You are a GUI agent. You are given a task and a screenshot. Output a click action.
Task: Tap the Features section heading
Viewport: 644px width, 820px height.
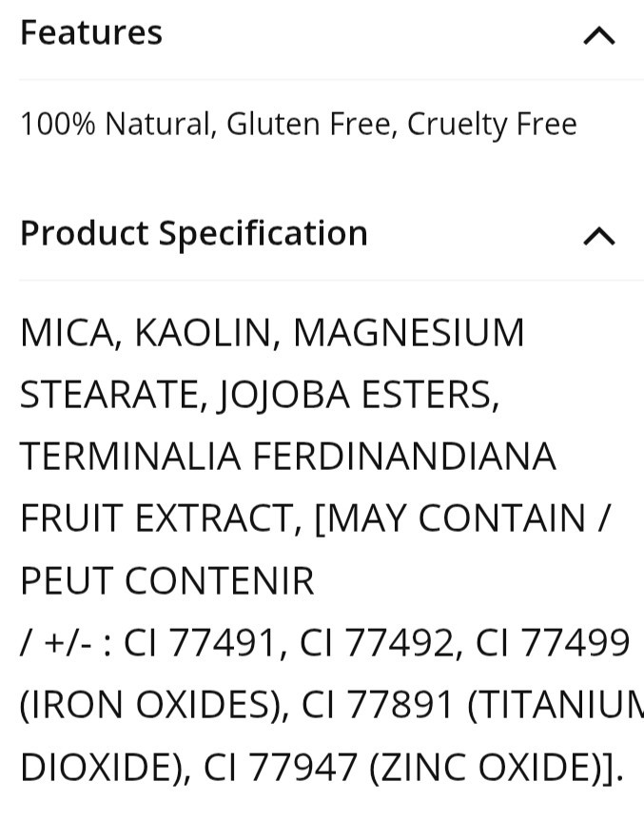point(91,32)
